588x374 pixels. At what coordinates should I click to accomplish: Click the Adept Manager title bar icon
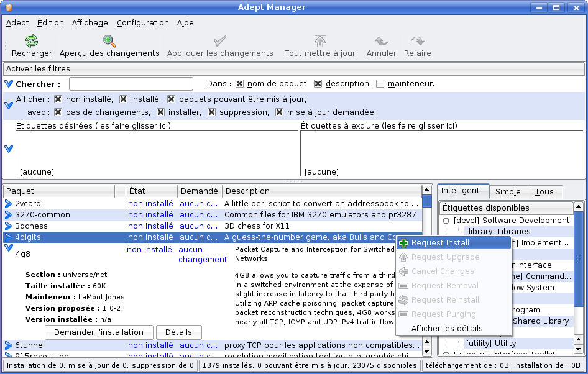(9, 7)
